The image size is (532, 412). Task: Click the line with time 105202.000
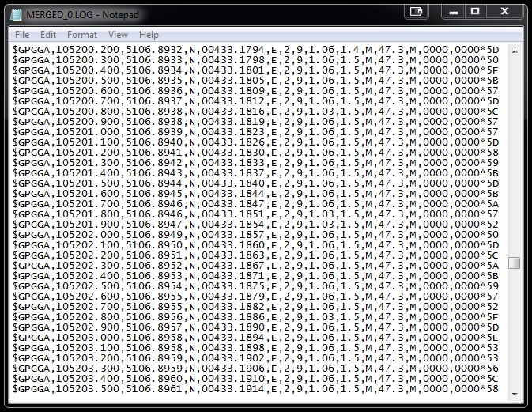click(x=256, y=235)
